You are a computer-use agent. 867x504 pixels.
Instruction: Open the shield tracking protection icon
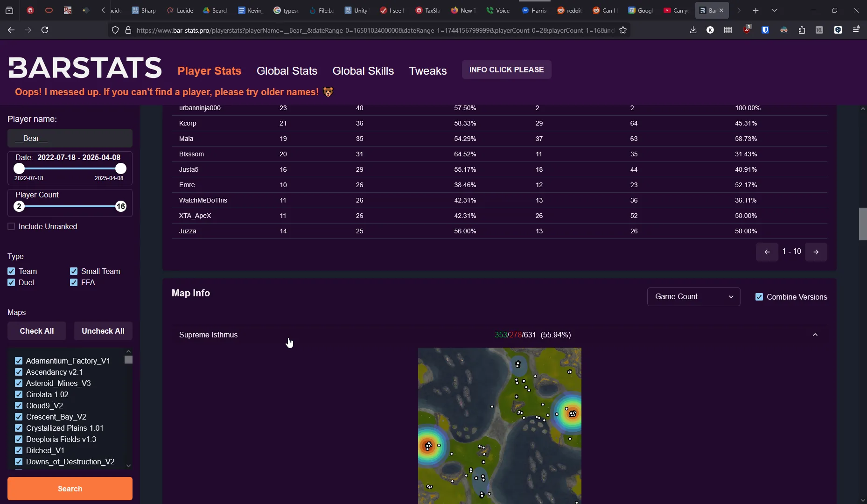tap(115, 30)
